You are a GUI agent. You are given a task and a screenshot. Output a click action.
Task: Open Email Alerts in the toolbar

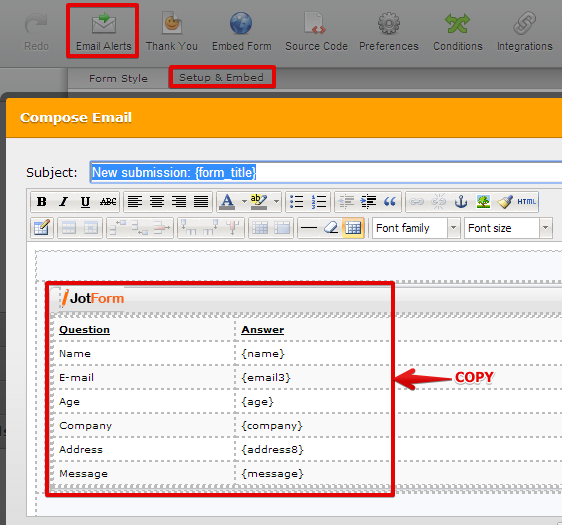point(104,32)
